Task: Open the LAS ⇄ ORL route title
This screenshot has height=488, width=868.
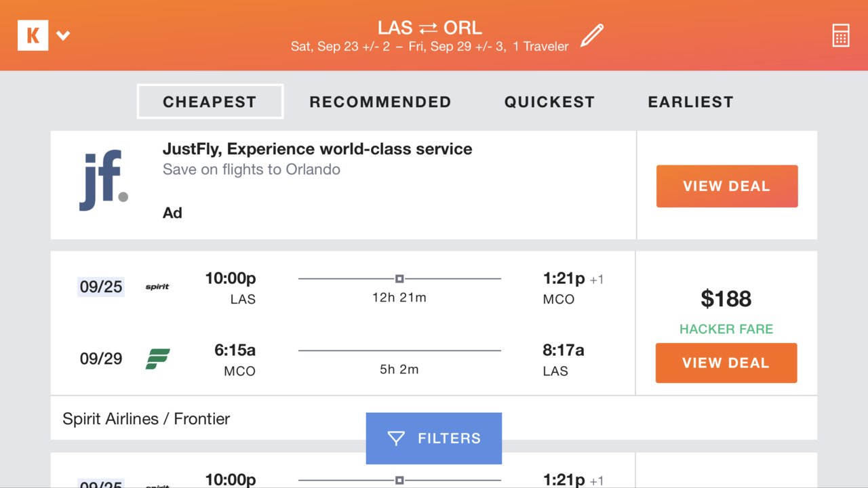Action: tap(430, 28)
